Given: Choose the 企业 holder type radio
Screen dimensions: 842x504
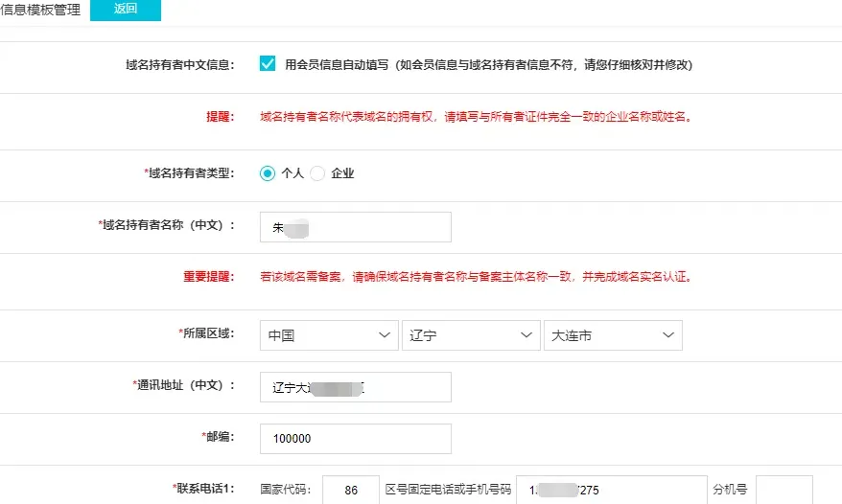Looking at the screenshot, I should tap(317, 173).
